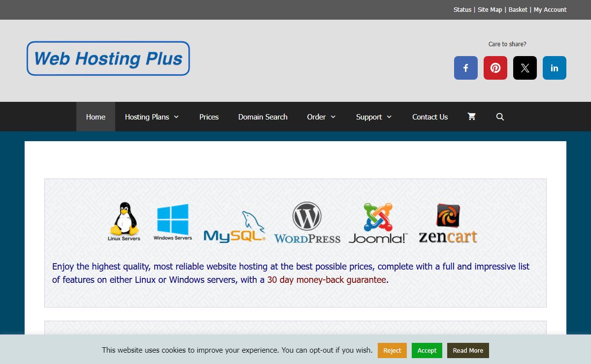Image resolution: width=591 pixels, height=364 pixels.
Task: Click the '30 day money-back guarantee' text
Action: (x=327, y=280)
